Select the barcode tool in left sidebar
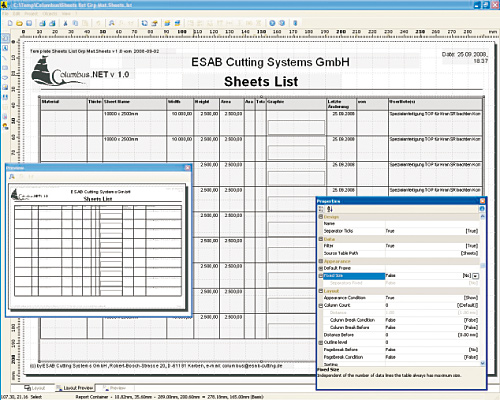Screen dimensions: 500x400 click(5, 97)
